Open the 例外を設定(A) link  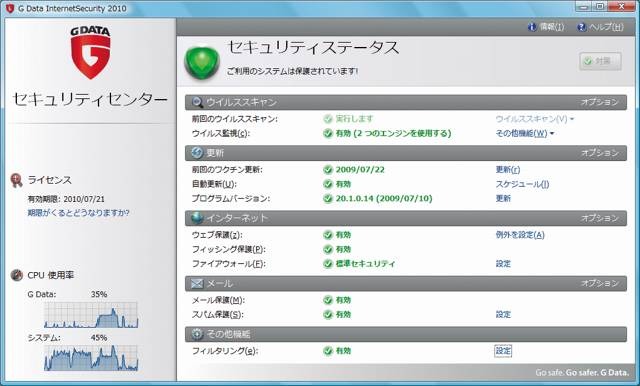click(520, 235)
